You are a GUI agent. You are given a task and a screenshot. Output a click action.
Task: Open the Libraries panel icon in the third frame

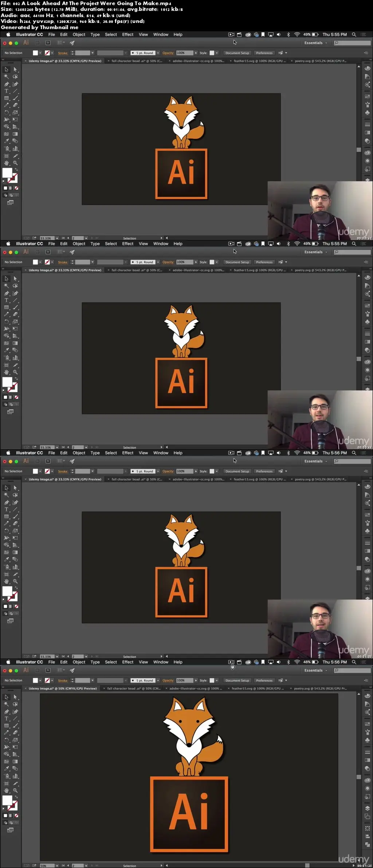tap(368, 571)
